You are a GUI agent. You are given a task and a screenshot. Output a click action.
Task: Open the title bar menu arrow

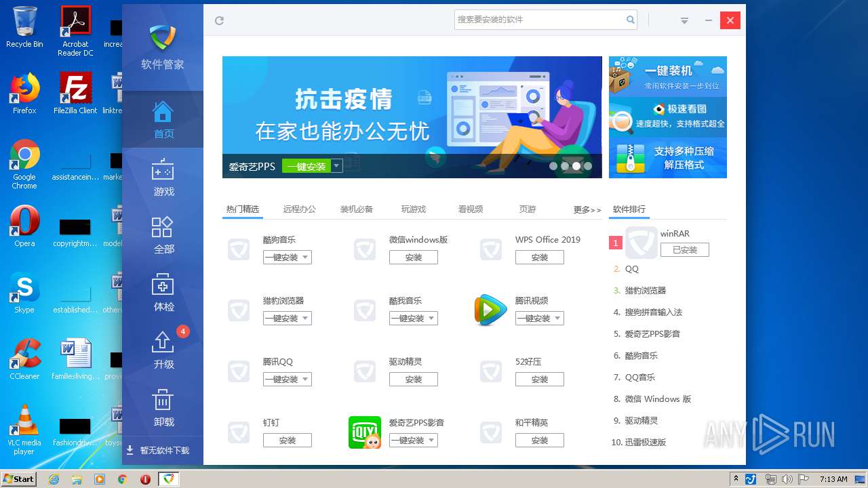[x=685, y=20]
